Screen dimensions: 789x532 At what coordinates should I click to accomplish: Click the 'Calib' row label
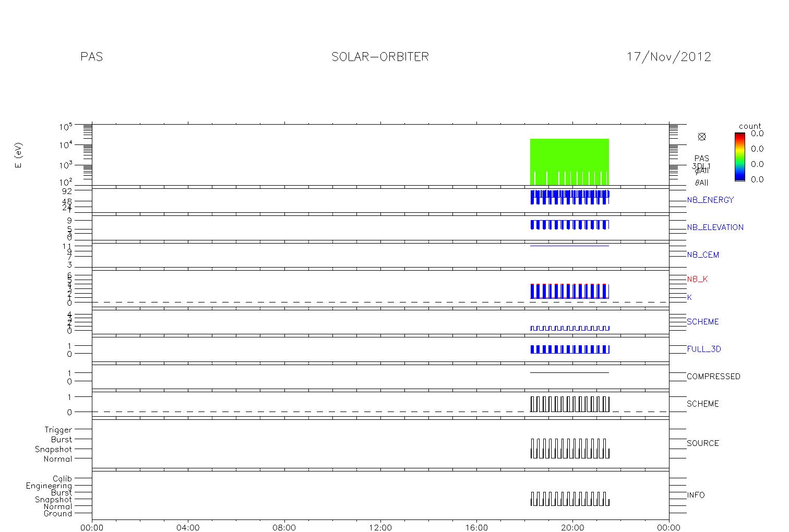coord(62,478)
